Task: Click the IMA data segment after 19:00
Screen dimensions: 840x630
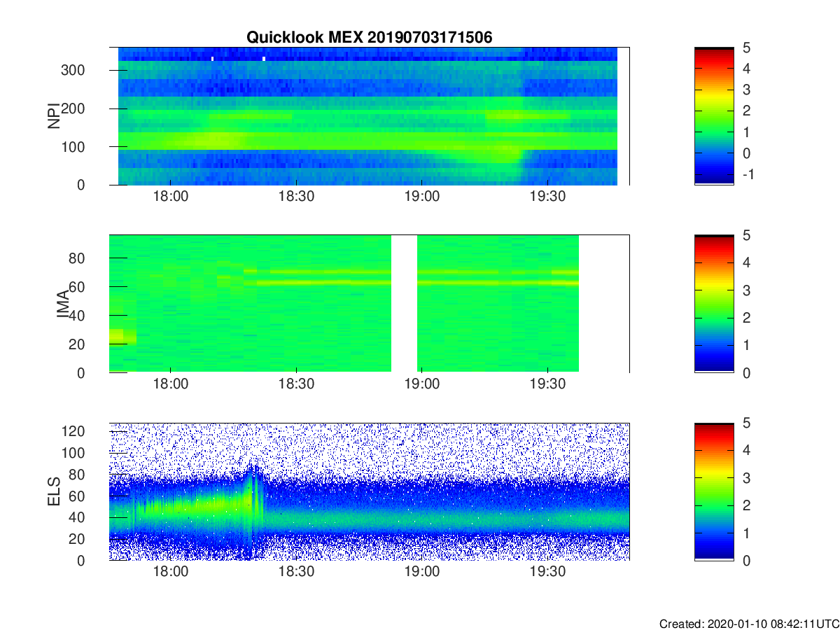Action: pyautogui.click(x=498, y=304)
